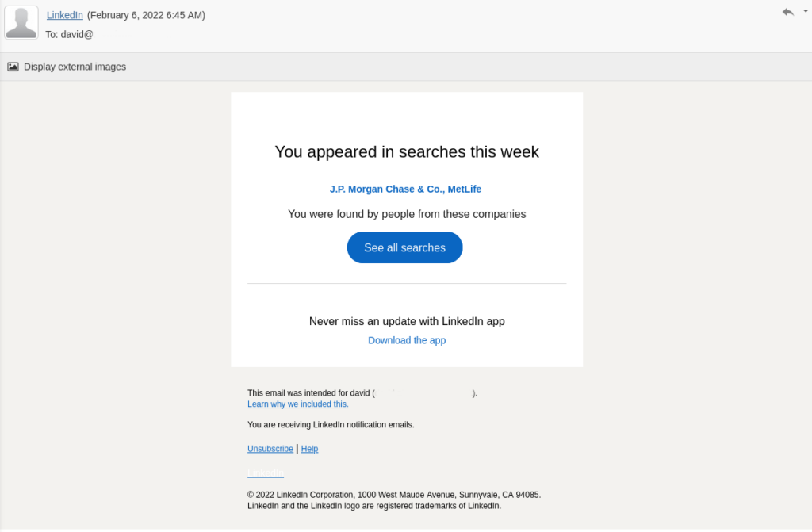Screen dimensions: 812x532
Task: Click the "See all searches" button
Action: pyautogui.click(x=405, y=247)
